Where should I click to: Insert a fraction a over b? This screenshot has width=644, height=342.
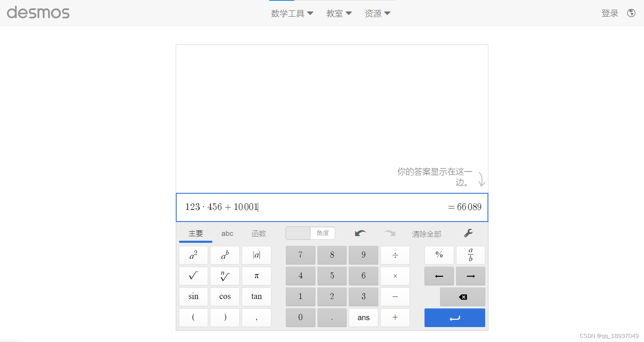coord(471,255)
